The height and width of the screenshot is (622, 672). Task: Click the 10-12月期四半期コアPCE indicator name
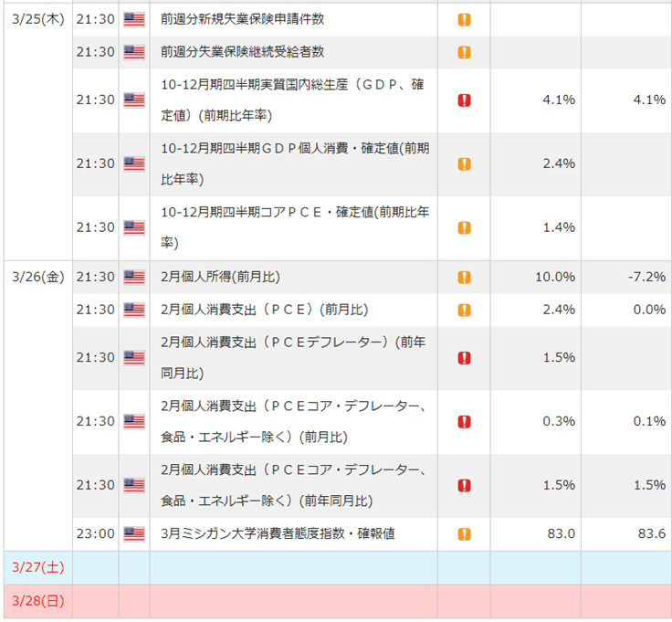pos(295,227)
